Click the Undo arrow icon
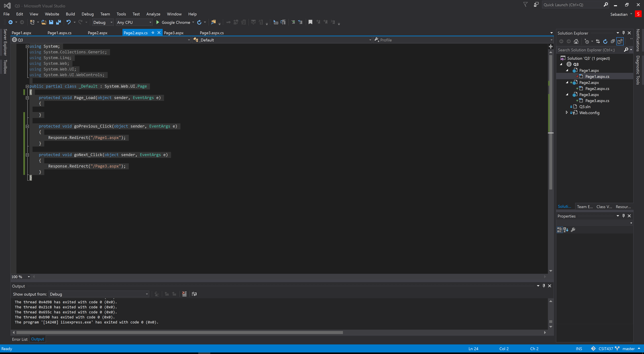This screenshot has height=354, width=644. click(68, 22)
